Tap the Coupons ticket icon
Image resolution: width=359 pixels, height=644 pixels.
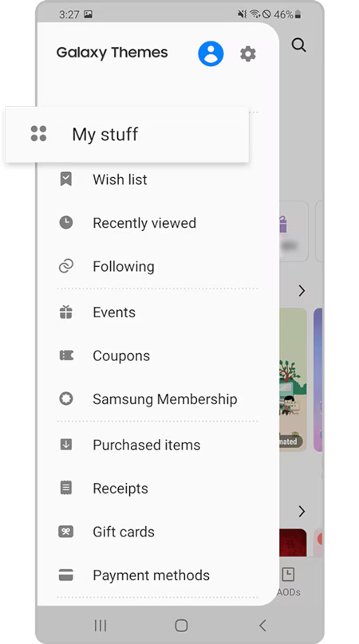[x=65, y=355]
